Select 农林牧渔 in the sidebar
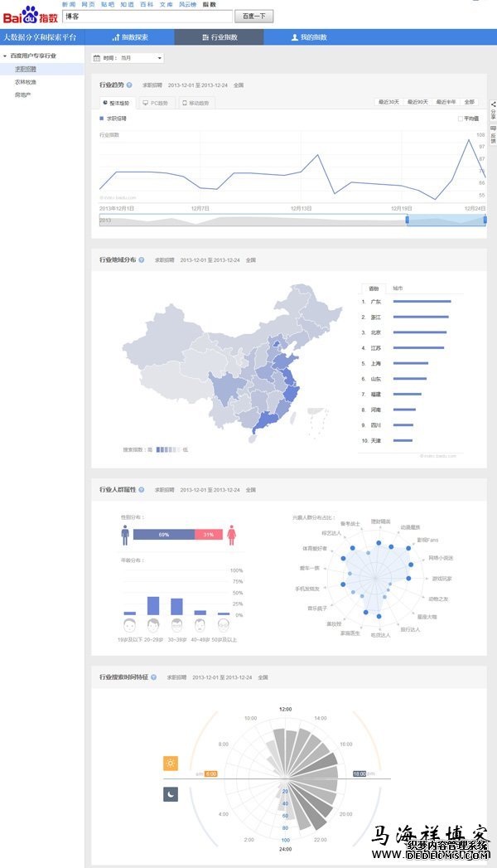Viewport: 497px width, 868px height. [x=25, y=82]
